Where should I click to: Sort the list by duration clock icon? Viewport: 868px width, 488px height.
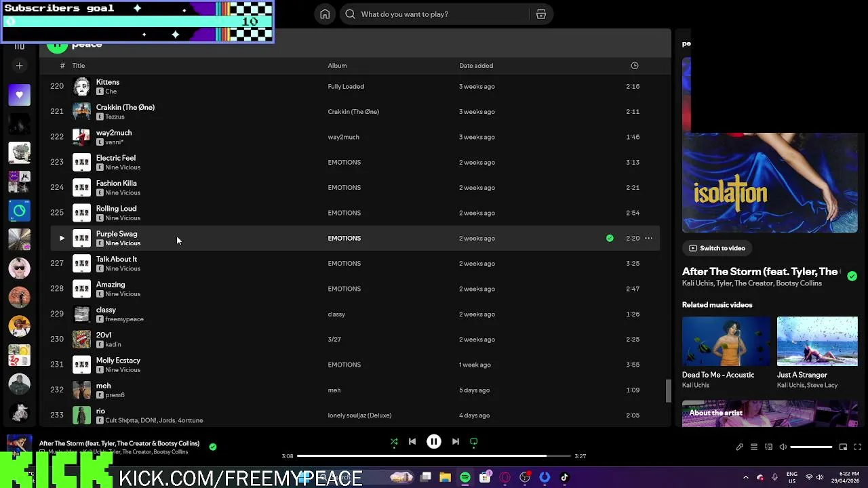634,66
